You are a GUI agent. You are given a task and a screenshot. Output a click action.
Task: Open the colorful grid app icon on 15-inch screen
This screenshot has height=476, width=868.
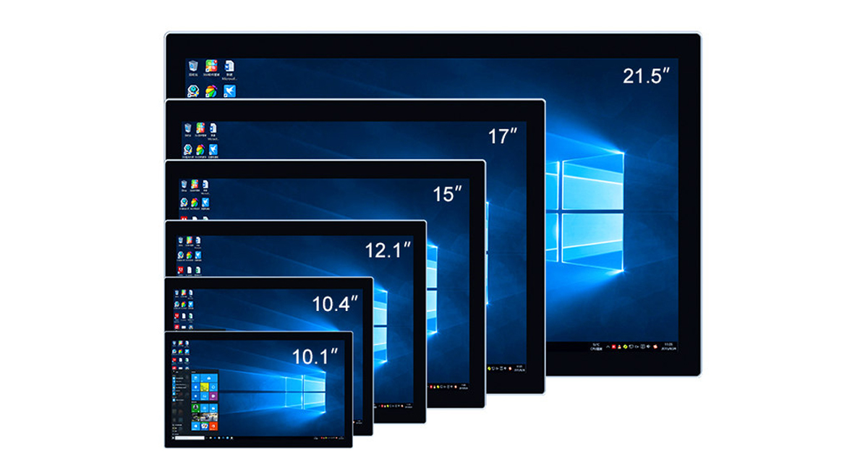click(x=195, y=185)
